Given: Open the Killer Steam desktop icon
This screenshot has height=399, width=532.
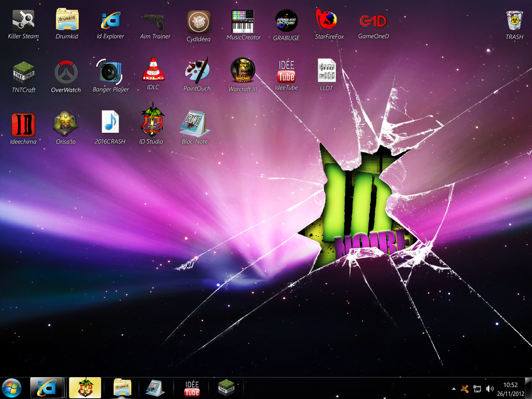Looking at the screenshot, I should point(23,21).
